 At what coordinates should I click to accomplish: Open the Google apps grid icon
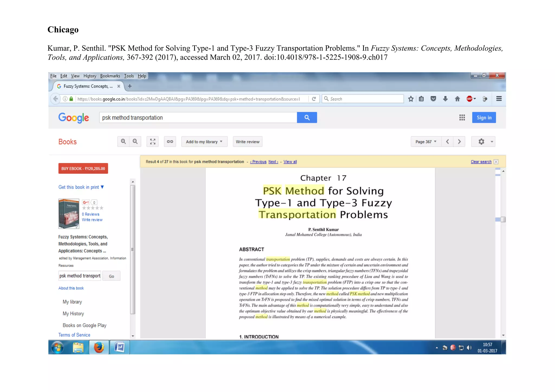pyautogui.click(x=462, y=117)
